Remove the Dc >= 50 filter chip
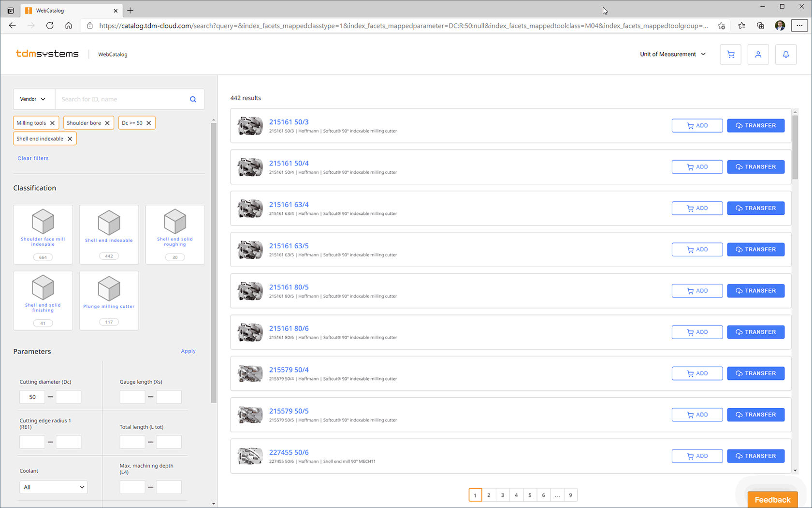Image resolution: width=812 pixels, height=508 pixels. pyautogui.click(x=148, y=123)
